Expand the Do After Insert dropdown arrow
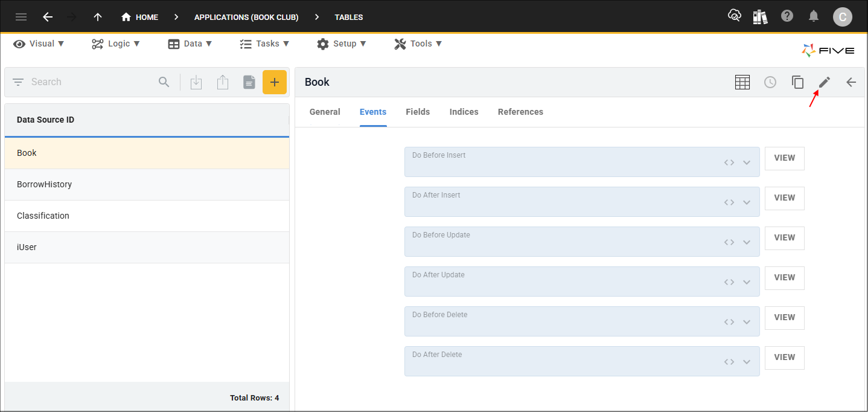This screenshot has height=412, width=868. coord(747,202)
